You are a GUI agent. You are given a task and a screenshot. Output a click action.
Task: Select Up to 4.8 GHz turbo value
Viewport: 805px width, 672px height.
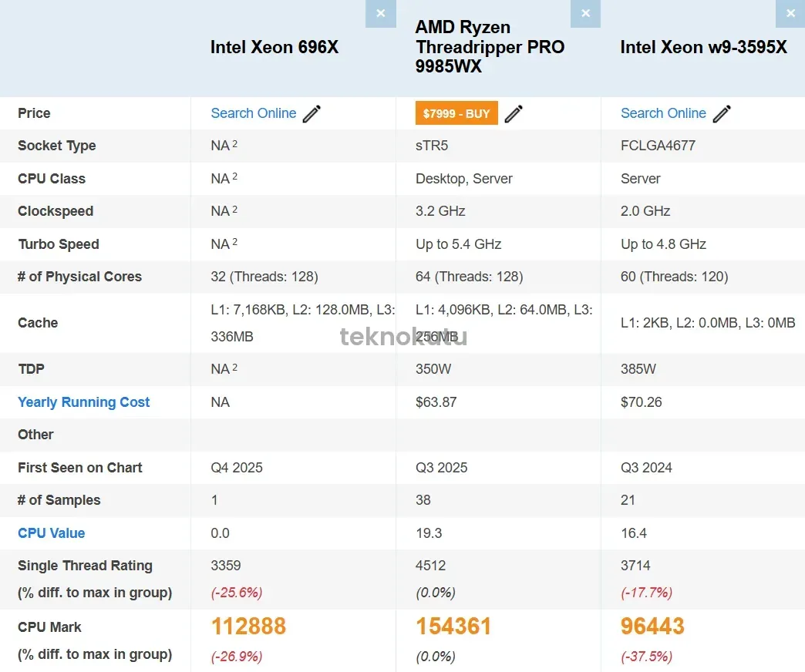click(663, 244)
